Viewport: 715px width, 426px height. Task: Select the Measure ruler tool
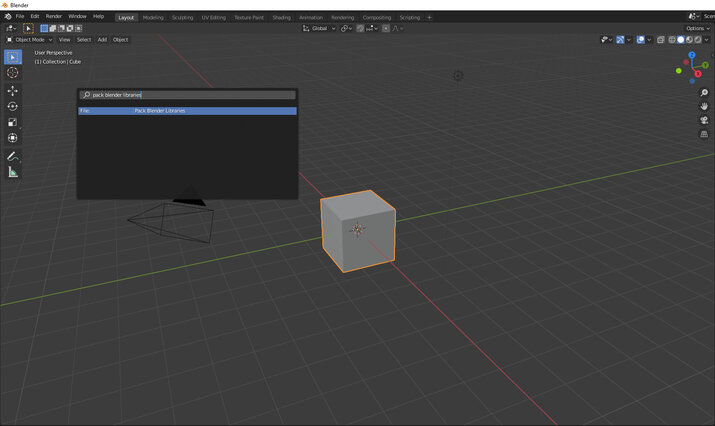click(x=13, y=172)
